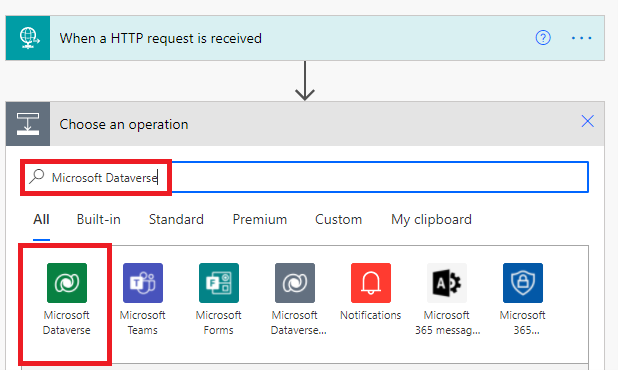Select the blue shield Microsoft 365 connector

coord(523,283)
